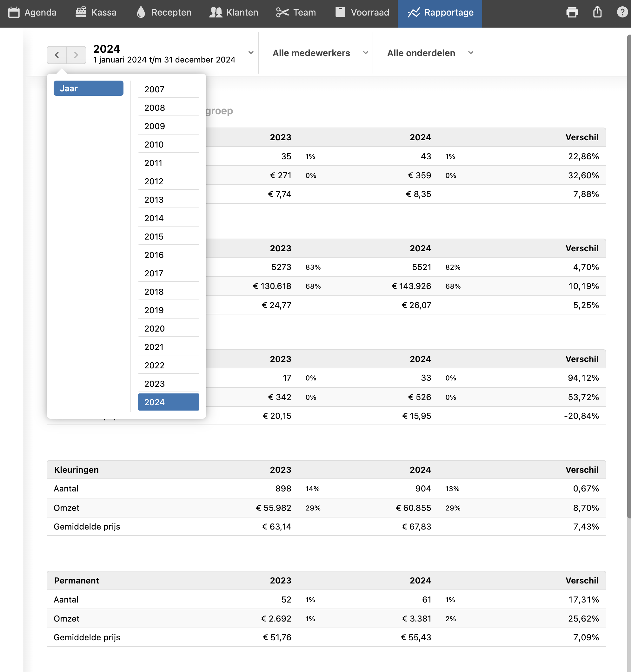
Task: Collapse the 2024 period dropdown chevron
Action: tap(250, 53)
